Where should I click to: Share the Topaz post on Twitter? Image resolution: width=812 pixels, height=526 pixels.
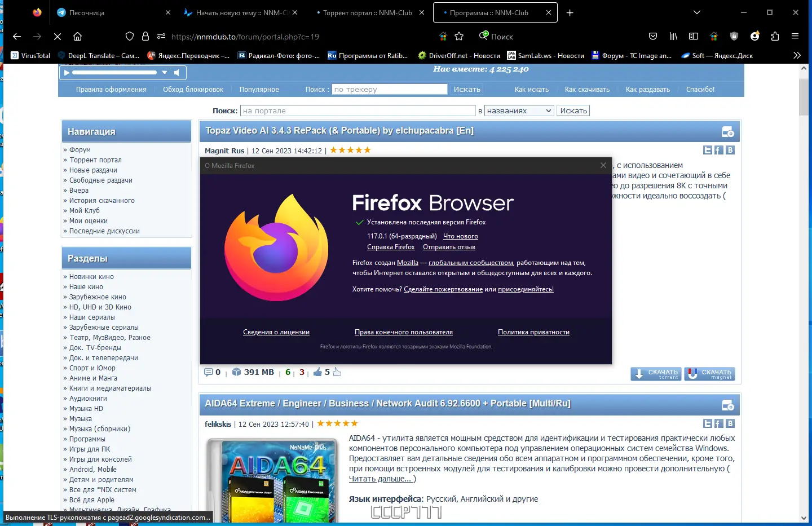(x=708, y=150)
